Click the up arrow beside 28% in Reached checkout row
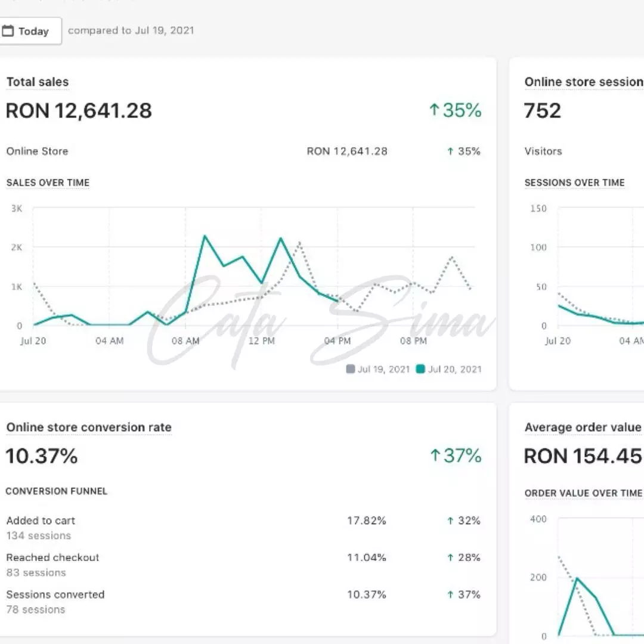 point(450,558)
